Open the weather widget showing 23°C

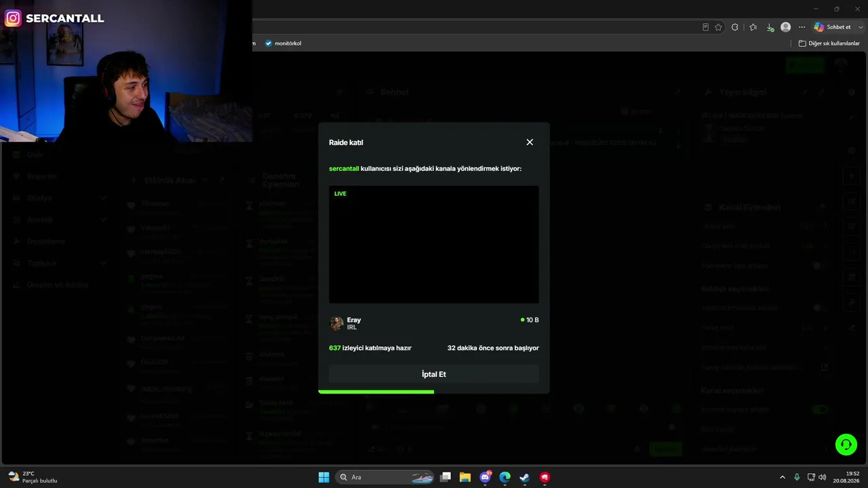pyautogui.click(x=33, y=477)
